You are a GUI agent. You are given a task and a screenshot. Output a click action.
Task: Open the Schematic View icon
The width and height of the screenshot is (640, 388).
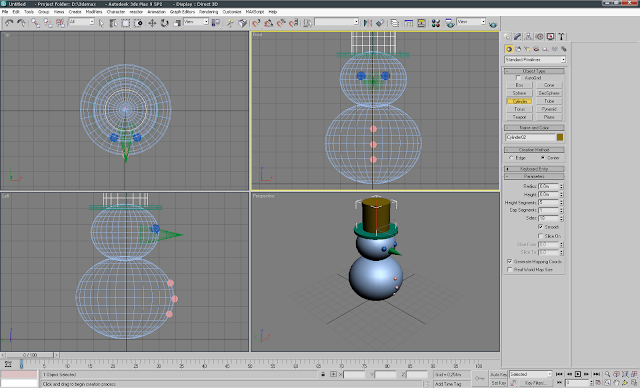[x=421, y=23]
